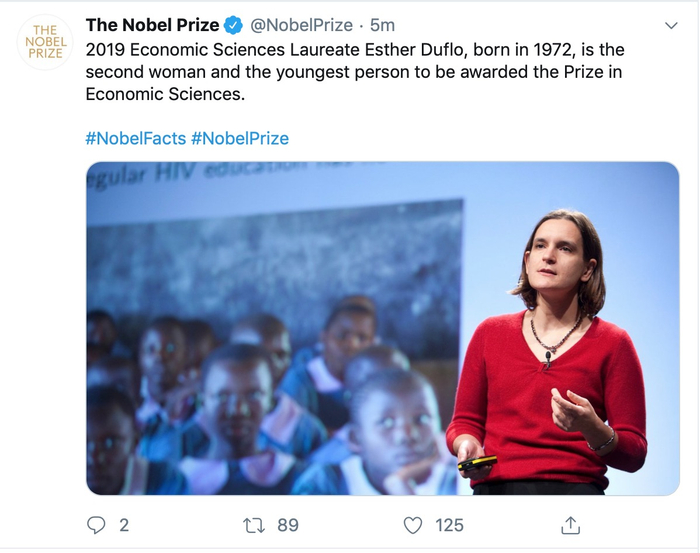View the reply count of 2
Image resolution: width=700 pixels, height=553 pixels.
coord(124,525)
